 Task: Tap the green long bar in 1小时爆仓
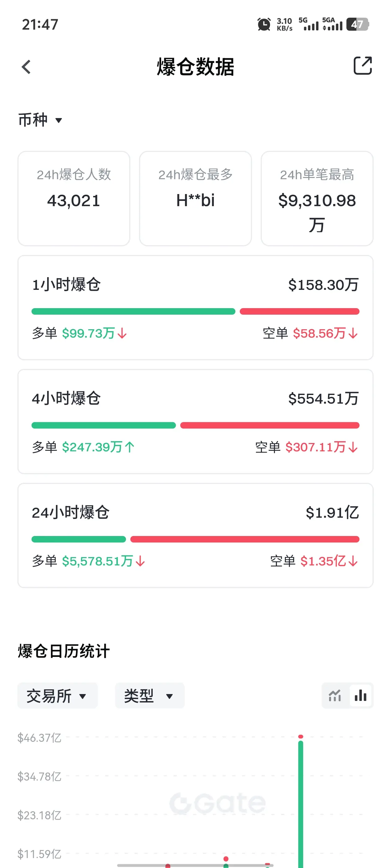pos(133,311)
